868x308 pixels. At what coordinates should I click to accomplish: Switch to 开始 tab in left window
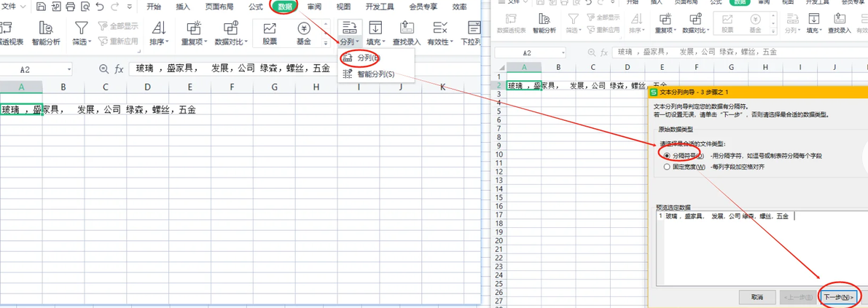(x=155, y=7)
